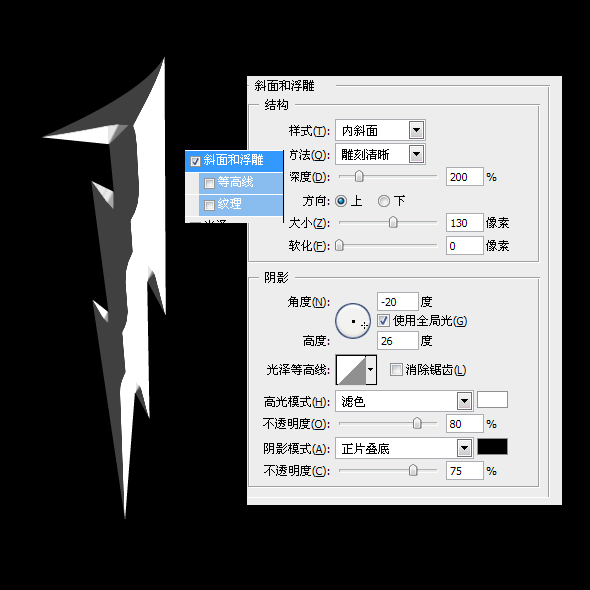Click the 软化 value field showing 0

(465, 246)
